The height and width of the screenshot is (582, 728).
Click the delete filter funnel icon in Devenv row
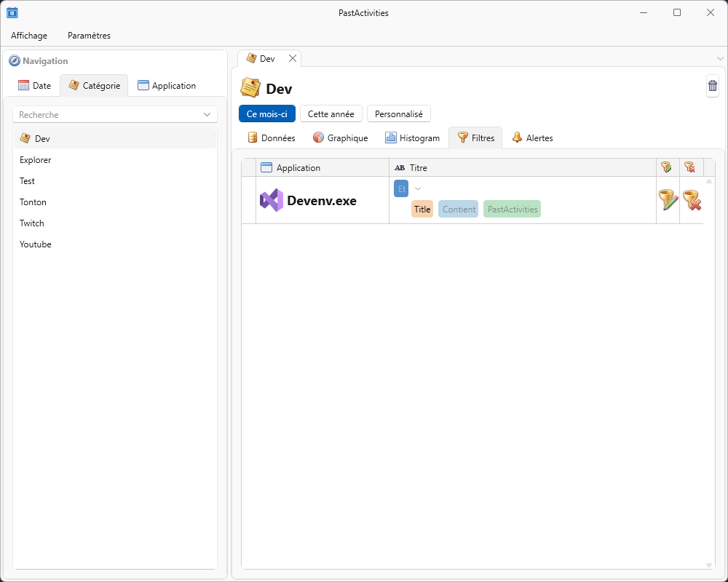point(692,200)
